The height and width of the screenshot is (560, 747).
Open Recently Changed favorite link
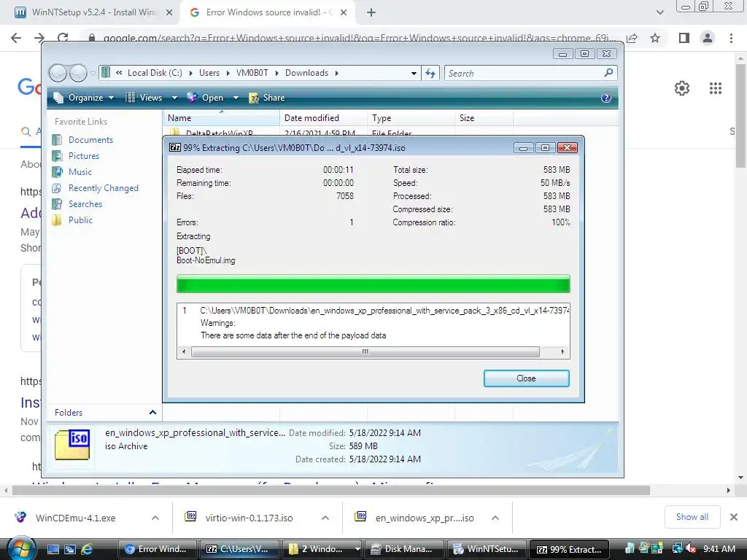(x=104, y=188)
